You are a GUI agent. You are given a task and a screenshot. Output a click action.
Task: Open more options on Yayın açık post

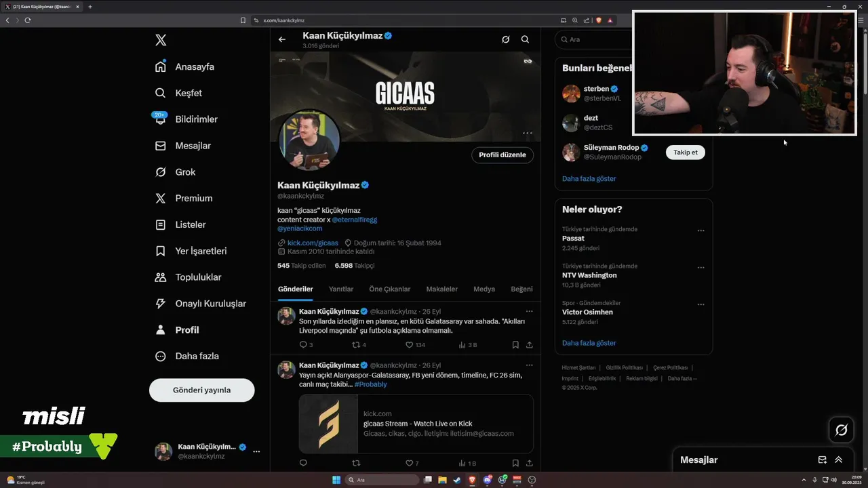click(529, 365)
